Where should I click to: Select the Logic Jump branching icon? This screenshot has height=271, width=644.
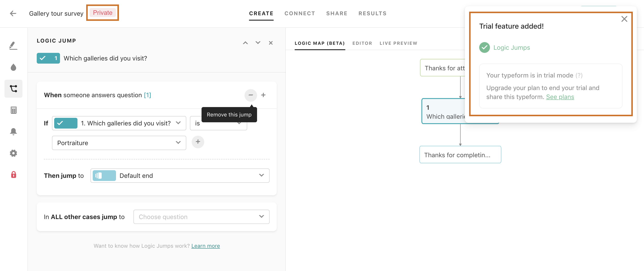tap(13, 88)
